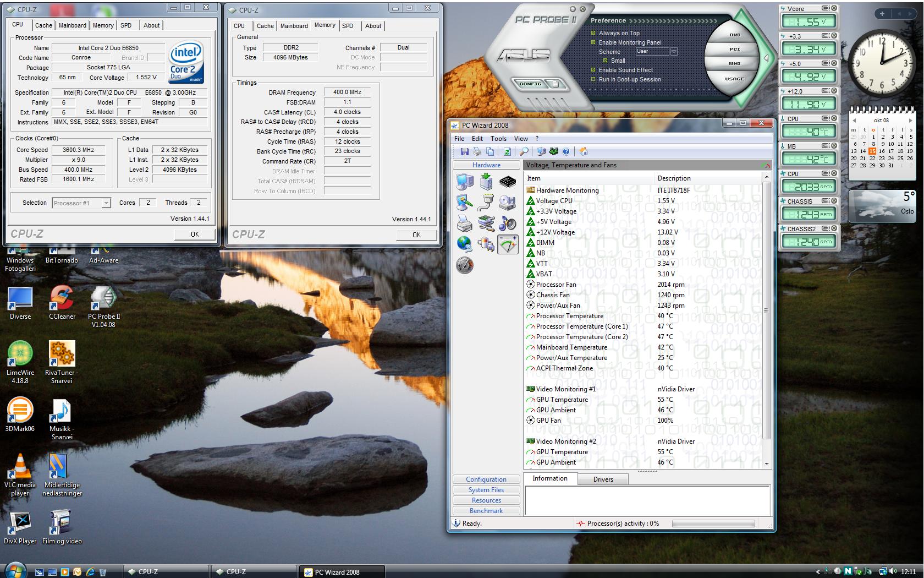924x578 pixels.
Task: Show hidden system tray icons arrow
Action: click(x=818, y=571)
